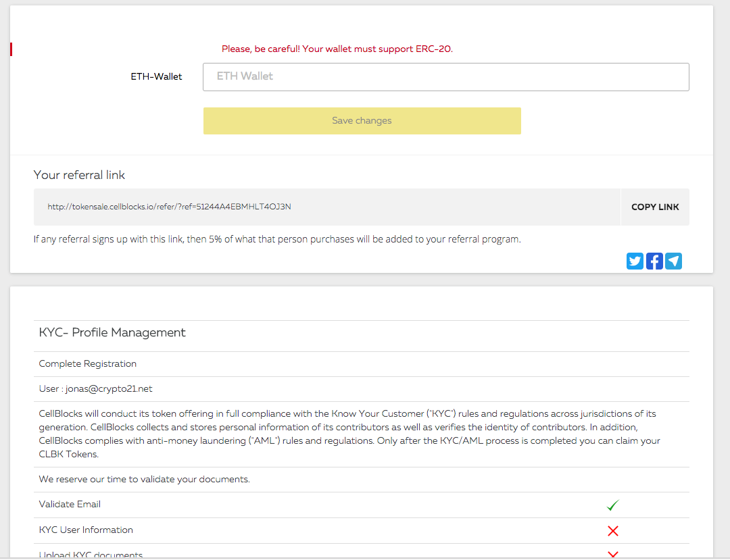Click the red X beside Upload KYC documents
Viewport: 730px width, 560px height.
[613, 555]
